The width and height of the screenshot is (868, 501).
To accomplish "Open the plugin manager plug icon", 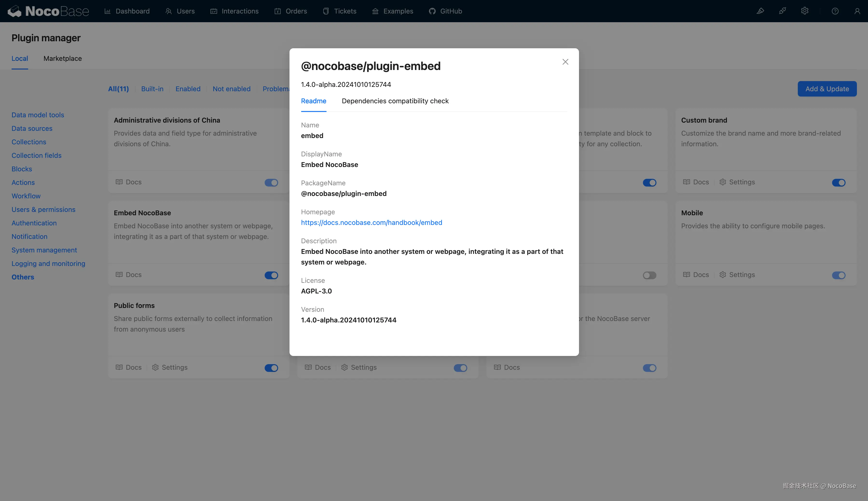I will coord(782,11).
